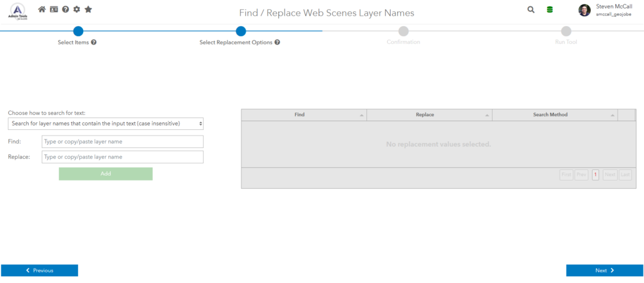Sort table by Replace column
The width and height of the screenshot is (644, 283).
(429, 115)
